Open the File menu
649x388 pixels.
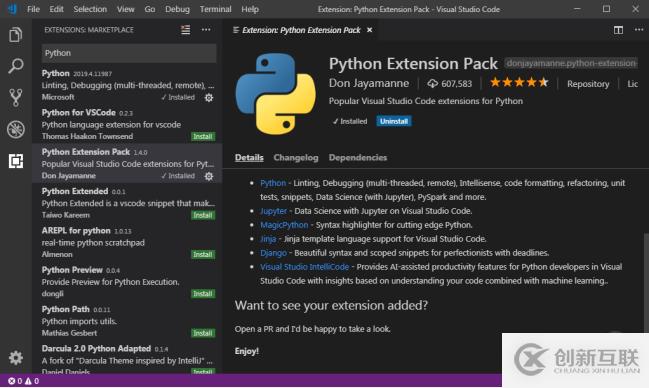pos(33,9)
